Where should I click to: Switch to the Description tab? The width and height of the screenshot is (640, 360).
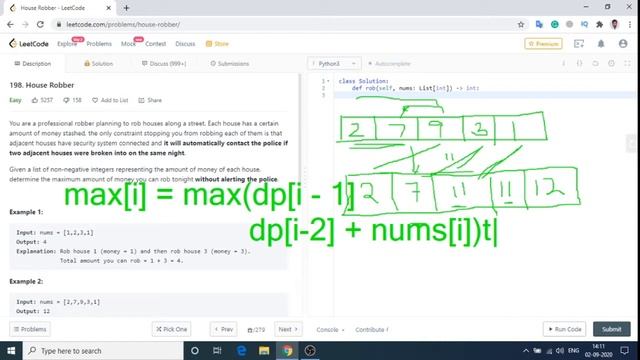[33, 64]
